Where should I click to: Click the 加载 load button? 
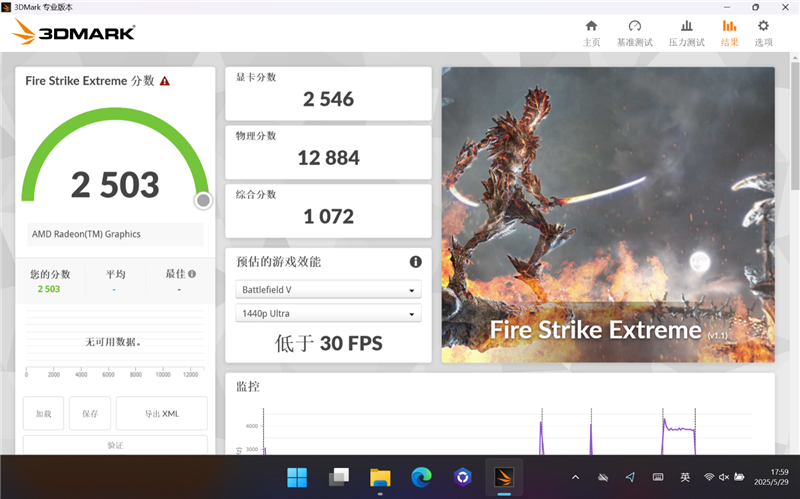point(43,413)
